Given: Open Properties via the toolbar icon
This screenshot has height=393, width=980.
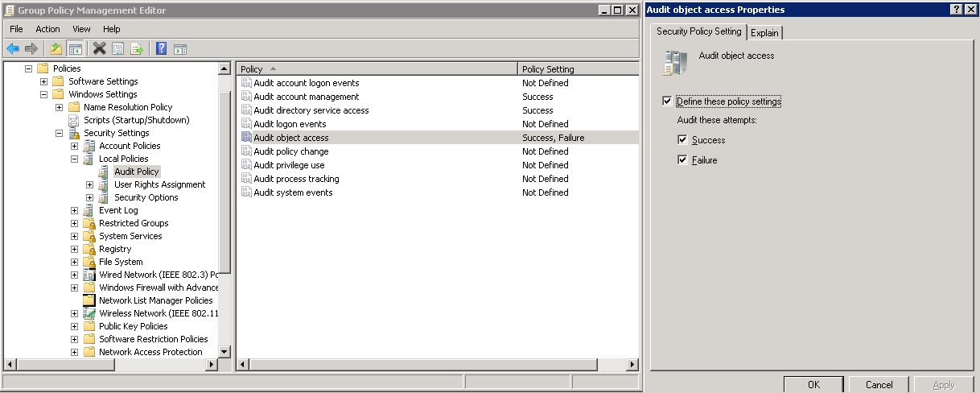Looking at the screenshot, I should [x=117, y=49].
